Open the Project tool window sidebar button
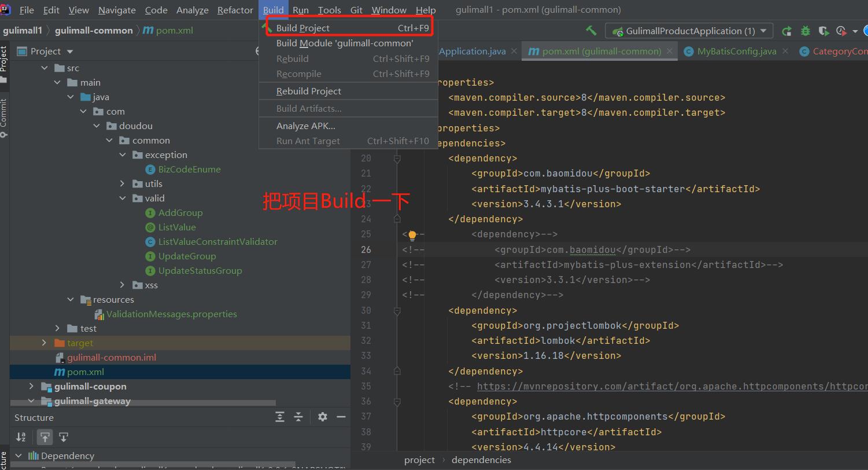Image resolution: width=868 pixels, height=470 pixels. (4, 64)
